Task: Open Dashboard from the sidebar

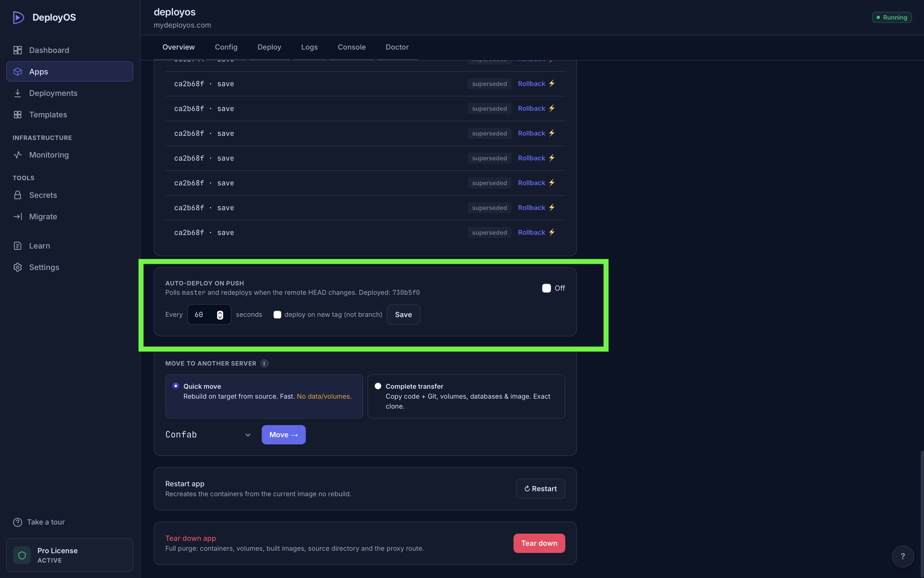Action: (70, 50)
